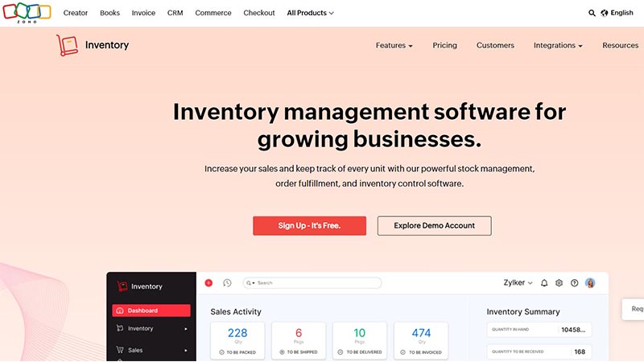Click the 474 To Be Invoiced card
This screenshot has height=362, width=644.
421,340
